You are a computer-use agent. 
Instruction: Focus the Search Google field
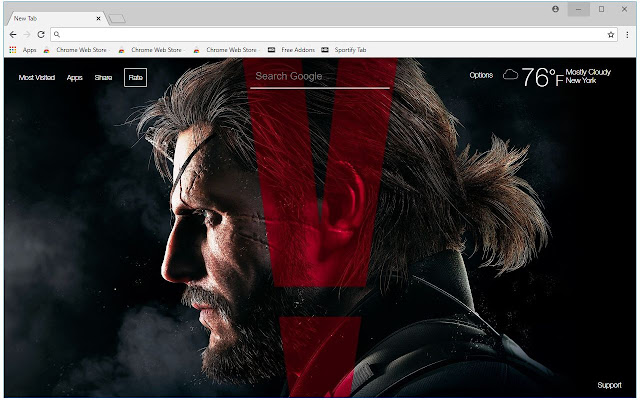pos(320,77)
